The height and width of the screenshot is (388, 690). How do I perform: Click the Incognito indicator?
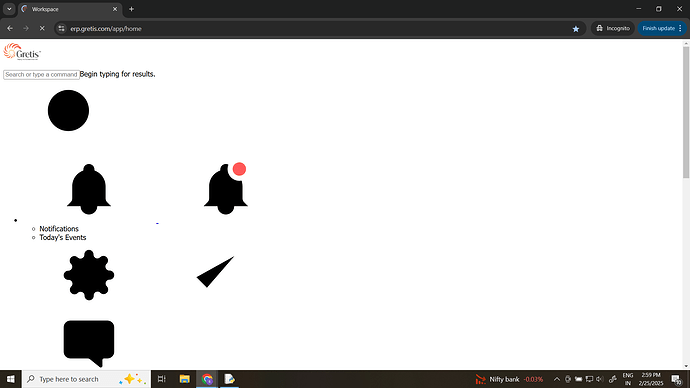(x=613, y=29)
